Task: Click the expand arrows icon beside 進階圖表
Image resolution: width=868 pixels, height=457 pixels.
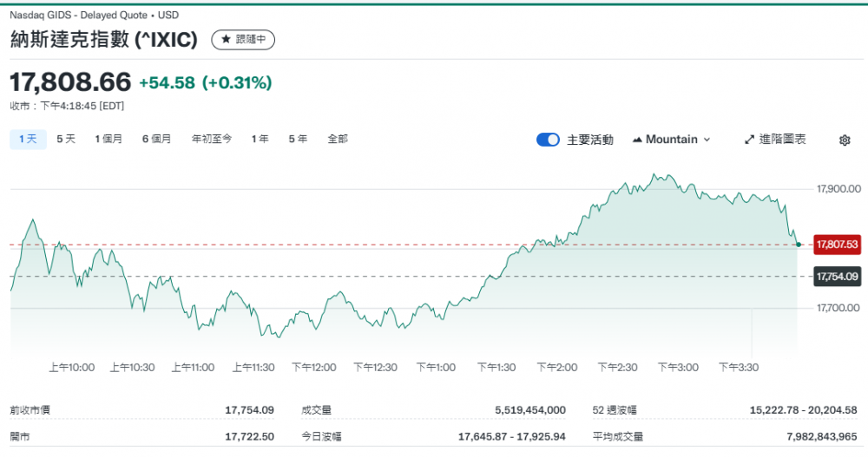Action: [x=750, y=140]
